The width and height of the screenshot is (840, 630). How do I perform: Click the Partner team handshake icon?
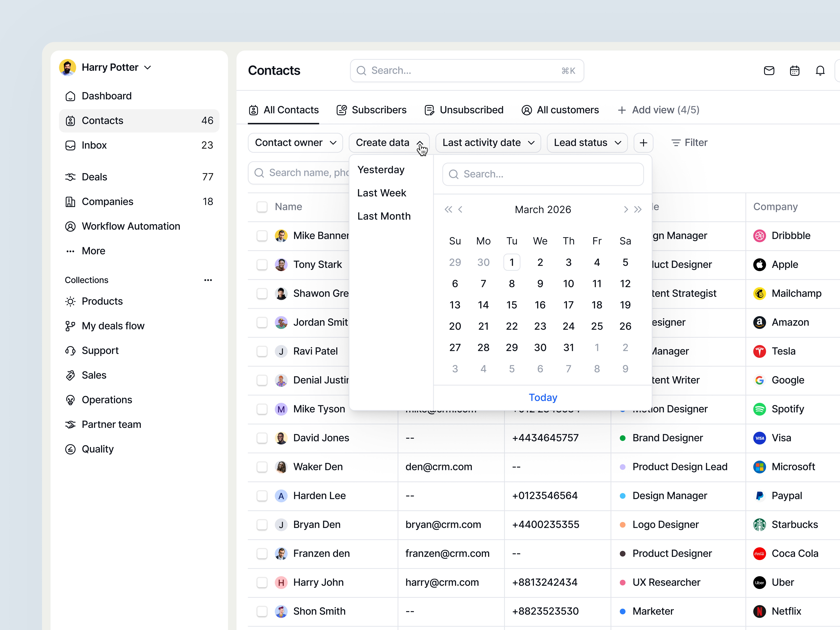click(x=70, y=425)
